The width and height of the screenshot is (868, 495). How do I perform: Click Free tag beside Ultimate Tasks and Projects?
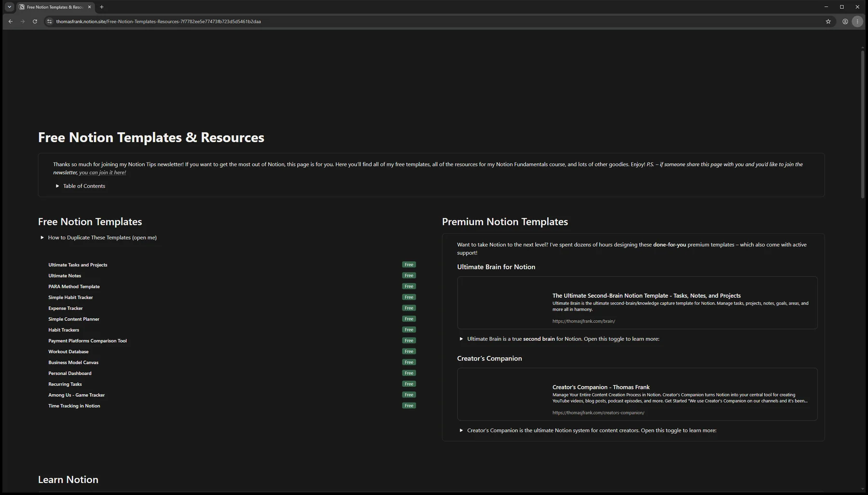point(409,265)
